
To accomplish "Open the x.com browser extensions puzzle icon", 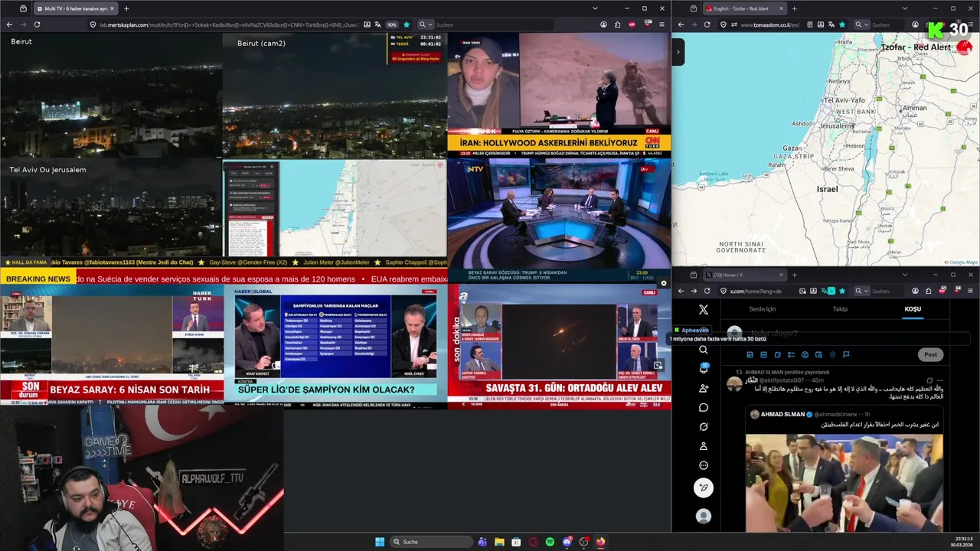I will (x=928, y=291).
